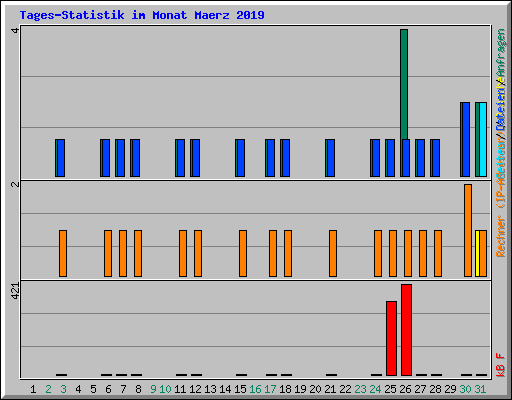Image resolution: width=512 pixels, height=400 pixels.
Task: Click the orange Rechner bar for day 3
Action: point(63,253)
